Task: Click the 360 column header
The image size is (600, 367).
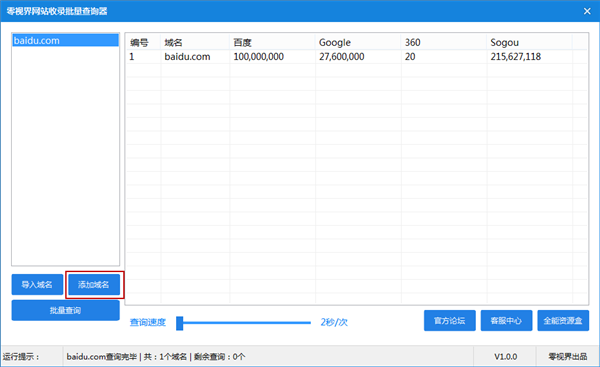Action: pos(444,42)
